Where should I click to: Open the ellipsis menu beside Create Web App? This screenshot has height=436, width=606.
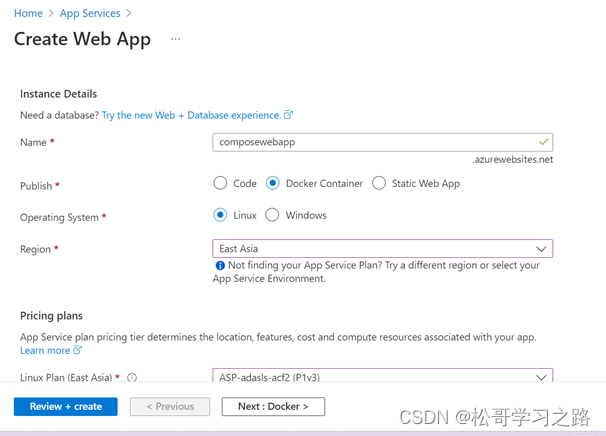tap(175, 39)
